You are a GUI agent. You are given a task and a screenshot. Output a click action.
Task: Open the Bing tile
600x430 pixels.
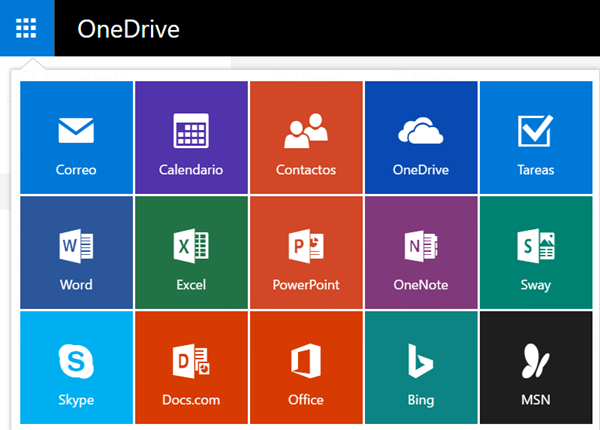click(421, 367)
